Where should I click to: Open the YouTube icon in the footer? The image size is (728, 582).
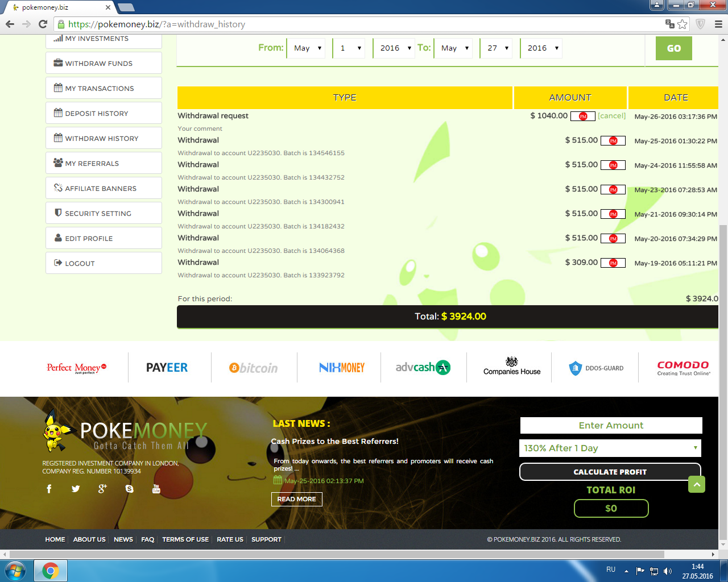tap(156, 489)
